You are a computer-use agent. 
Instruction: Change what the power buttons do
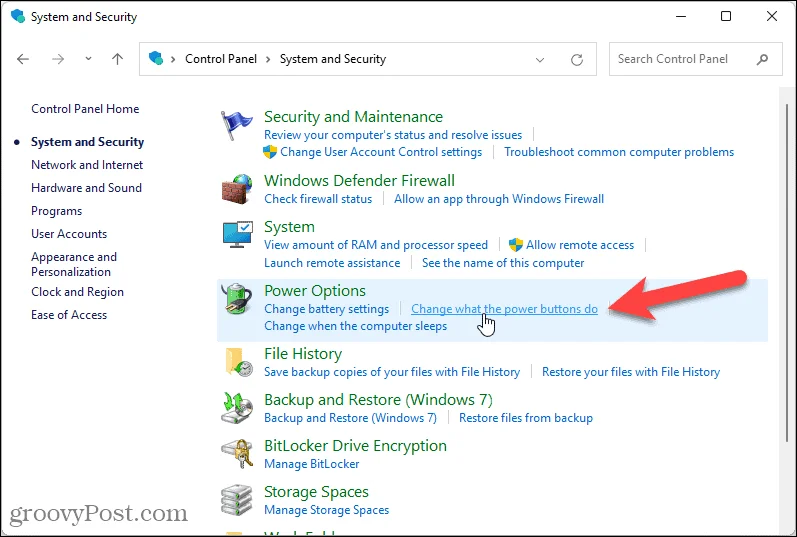pos(504,309)
